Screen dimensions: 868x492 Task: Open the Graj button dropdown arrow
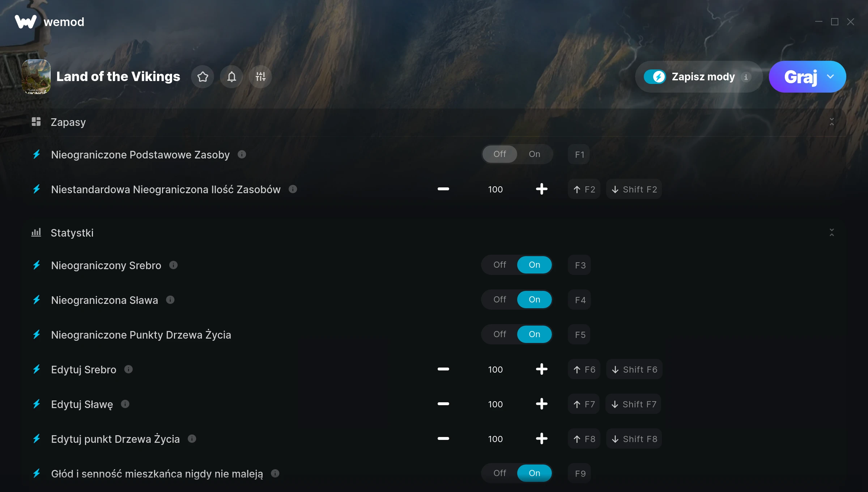coord(830,77)
